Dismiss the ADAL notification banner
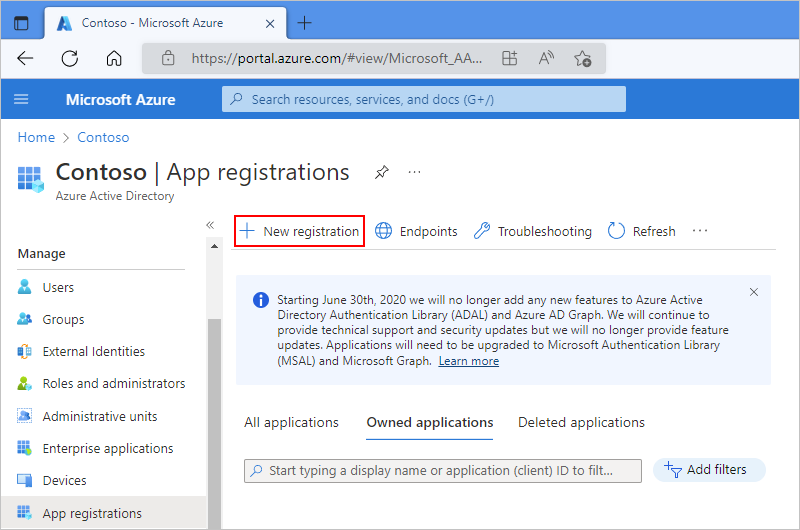 pyautogui.click(x=754, y=292)
